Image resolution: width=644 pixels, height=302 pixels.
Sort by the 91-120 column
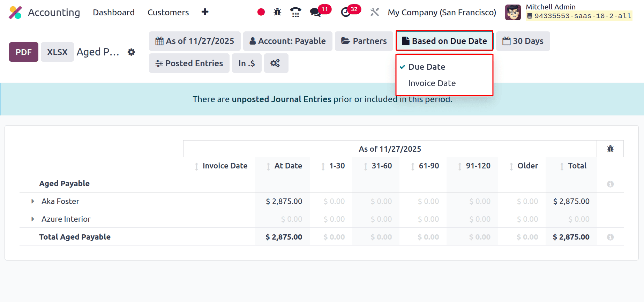click(x=460, y=166)
